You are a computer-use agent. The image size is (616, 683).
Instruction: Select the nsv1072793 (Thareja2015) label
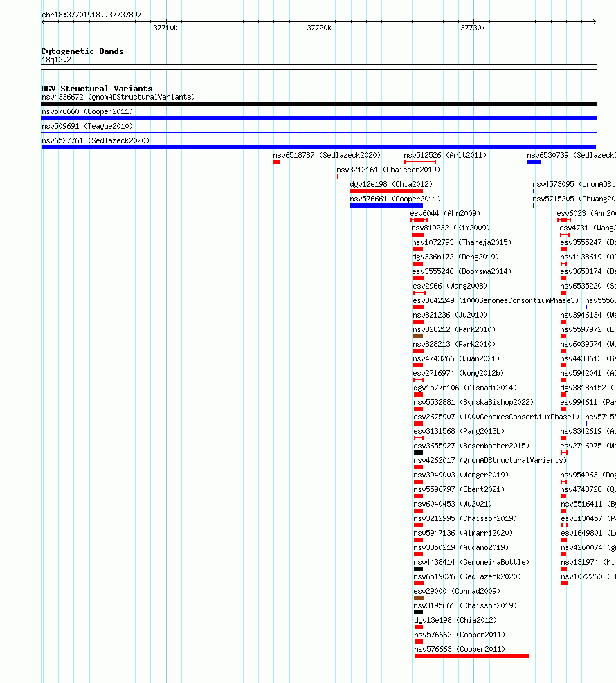pyautogui.click(x=462, y=242)
